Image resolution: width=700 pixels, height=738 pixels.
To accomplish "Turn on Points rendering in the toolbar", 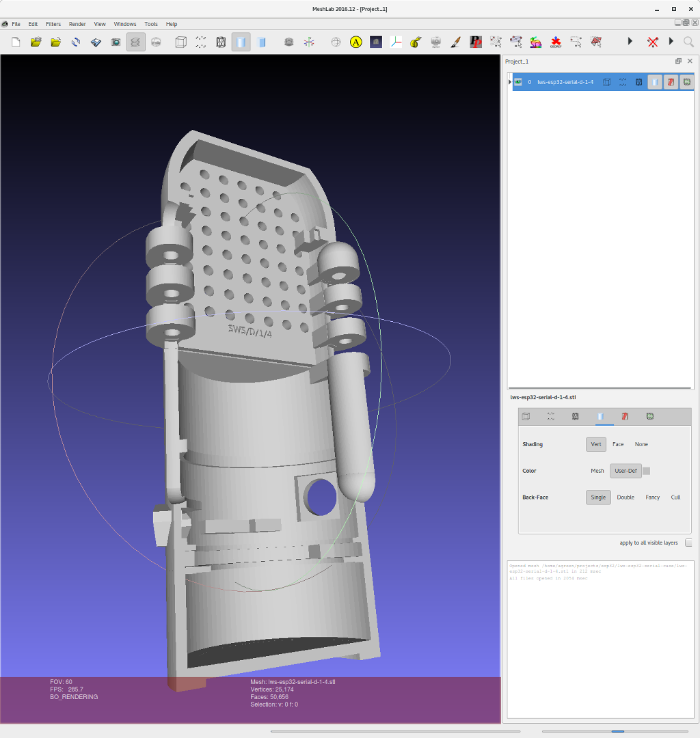I will (200, 42).
